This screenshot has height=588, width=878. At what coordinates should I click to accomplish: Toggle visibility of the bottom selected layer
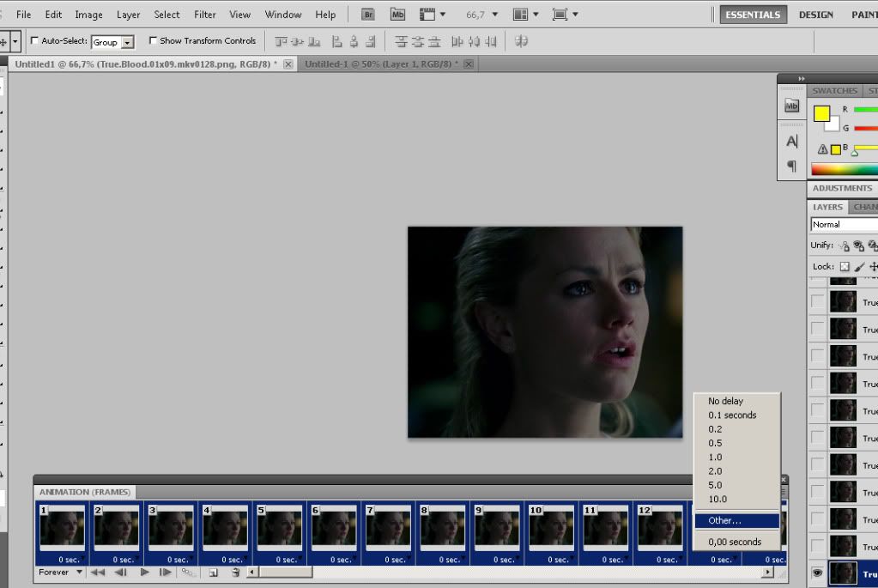817,574
